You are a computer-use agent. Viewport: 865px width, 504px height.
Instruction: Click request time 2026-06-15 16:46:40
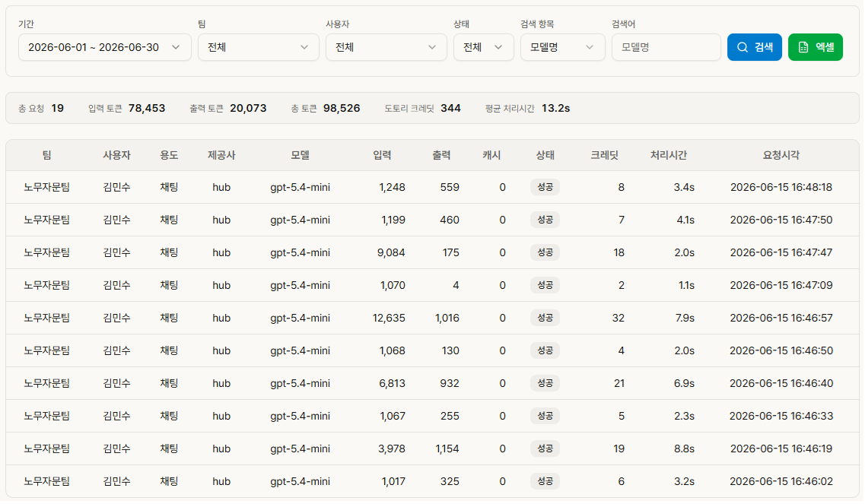781,383
